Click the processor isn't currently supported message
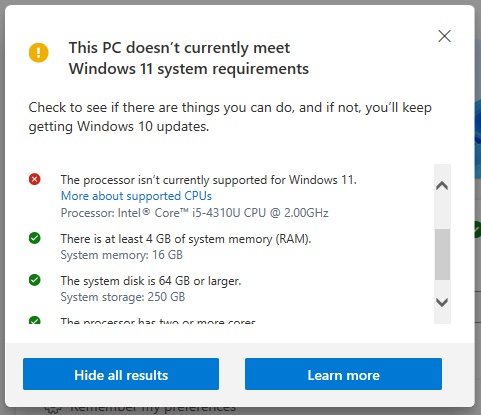 tap(209, 180)
